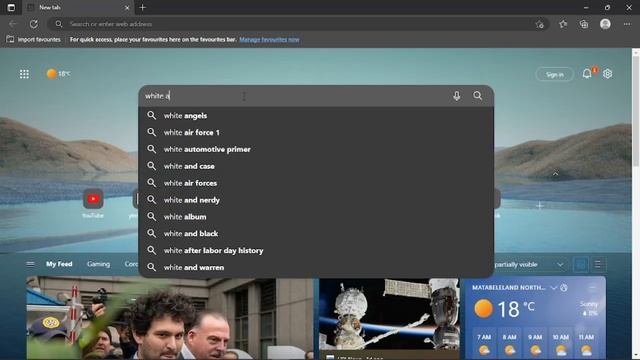
Task: Select suggestion 'white and nerdy'
Action: [316, 200]
